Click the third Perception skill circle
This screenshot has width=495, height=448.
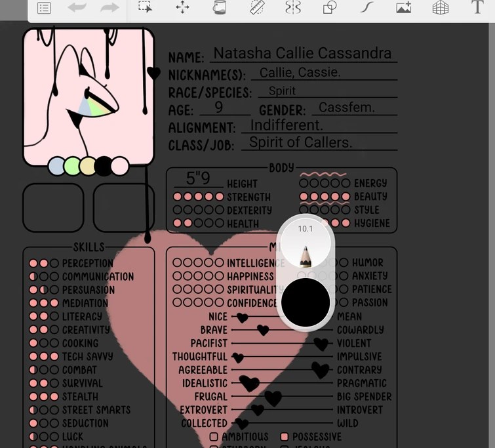coord(54,263)
